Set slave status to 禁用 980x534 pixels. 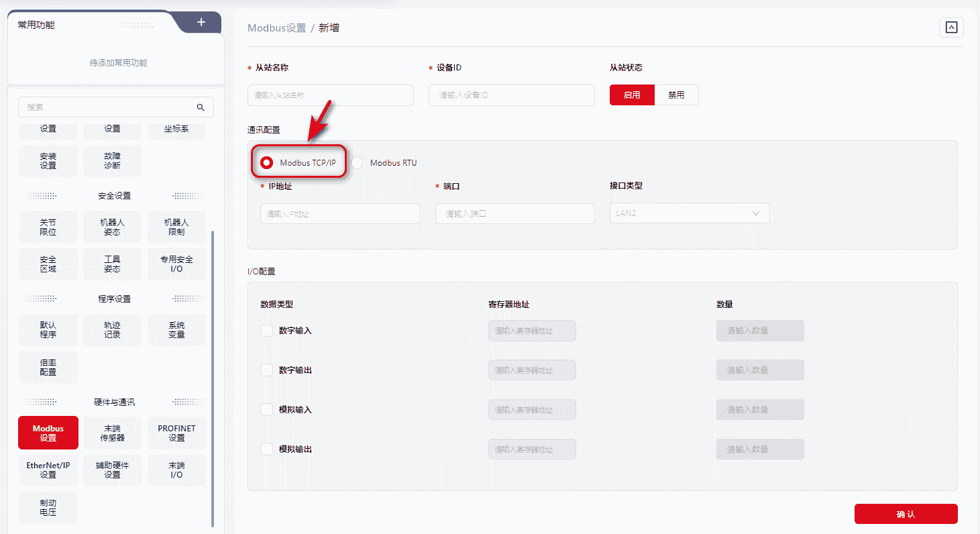[x=676, y=95]
